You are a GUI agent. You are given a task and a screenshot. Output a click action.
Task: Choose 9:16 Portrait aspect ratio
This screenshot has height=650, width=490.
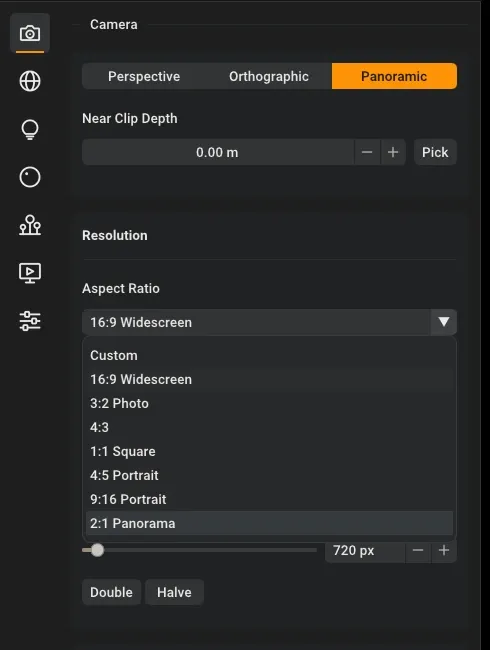click(269, 500)
